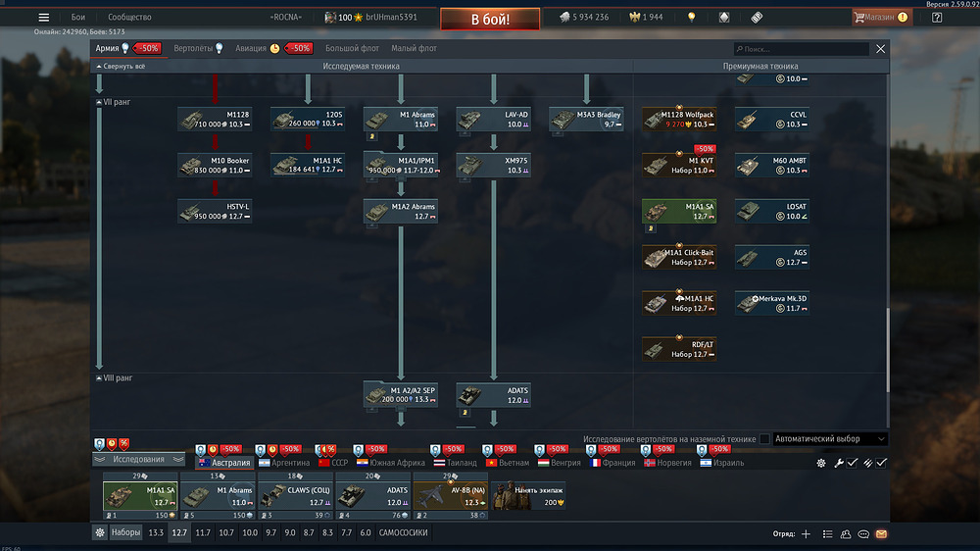The width and height of the screenshot is (980, 551).
Task: Open the Магазин shop button
Action: pos(881,18)
